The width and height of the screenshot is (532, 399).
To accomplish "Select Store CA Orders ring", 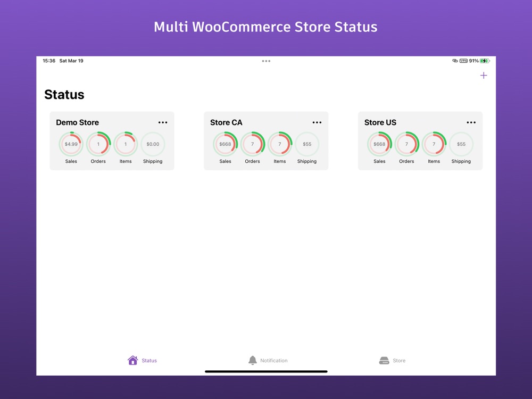I will point(252,144).
